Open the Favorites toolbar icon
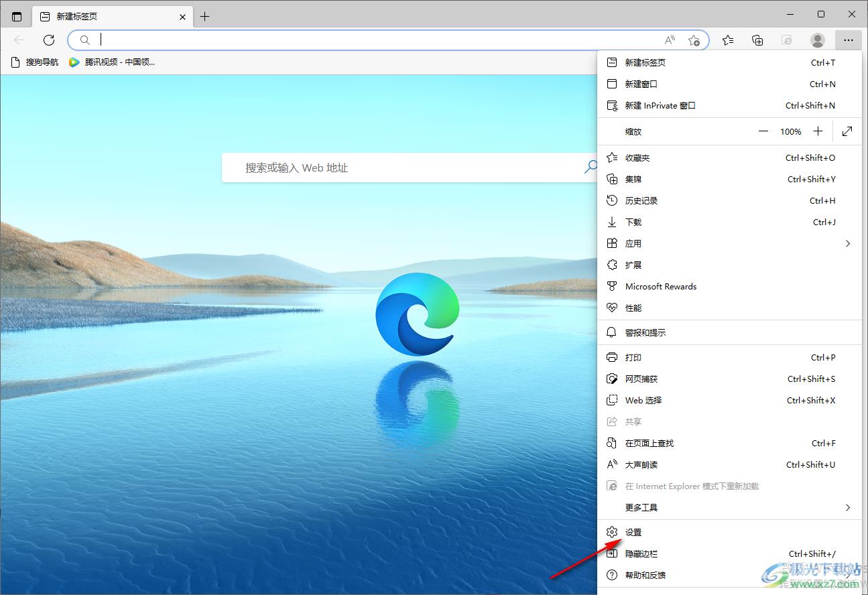 [728, 40]
